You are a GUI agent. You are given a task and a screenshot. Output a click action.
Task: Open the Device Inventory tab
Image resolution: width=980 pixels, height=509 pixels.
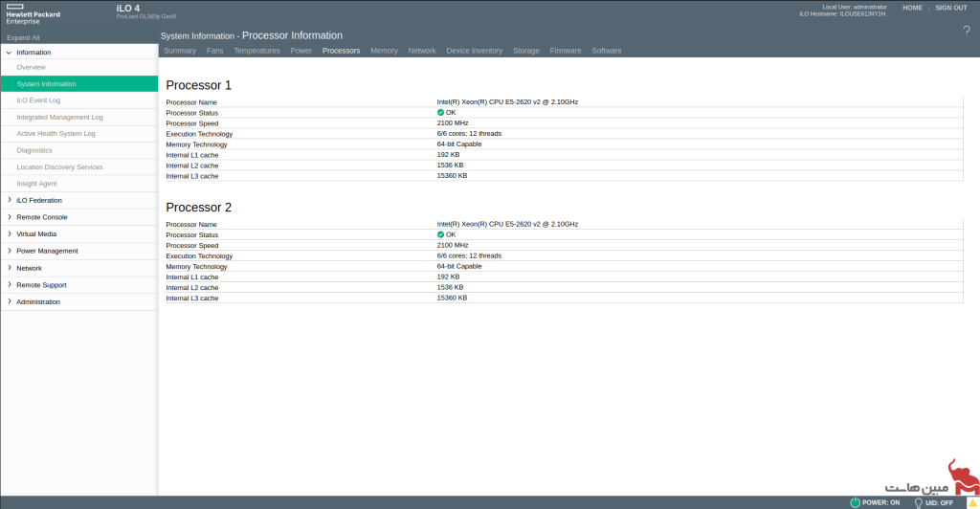pos(475,51)
